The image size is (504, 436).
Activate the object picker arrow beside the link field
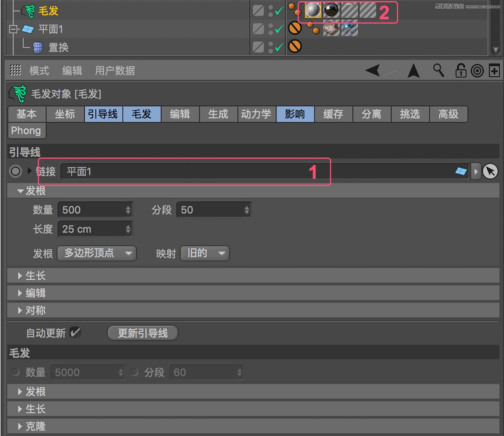[x=490, y=171]
